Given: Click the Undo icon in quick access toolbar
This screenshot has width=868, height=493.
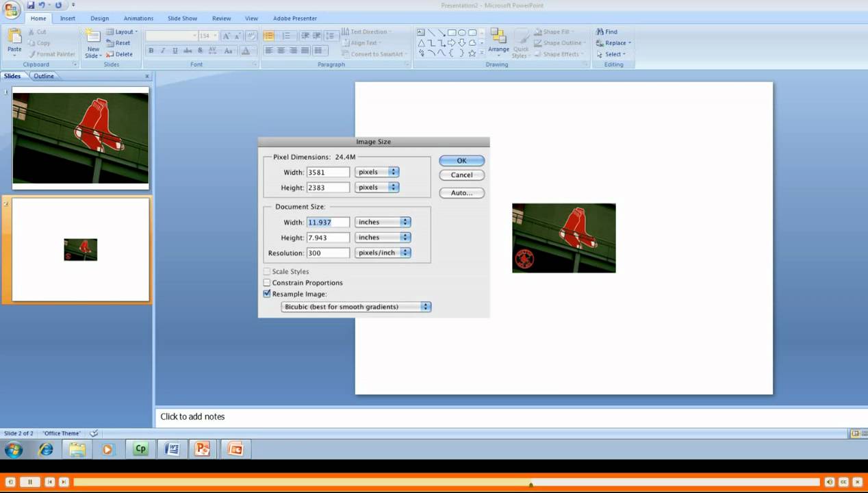Looking at the screenshot, I should point(42,5).
